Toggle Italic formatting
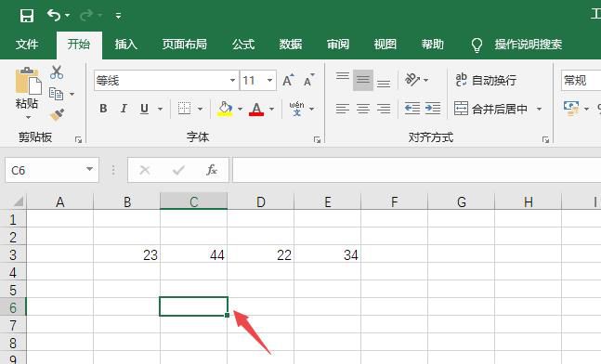601x364 pixels. (x=124, y=109)
